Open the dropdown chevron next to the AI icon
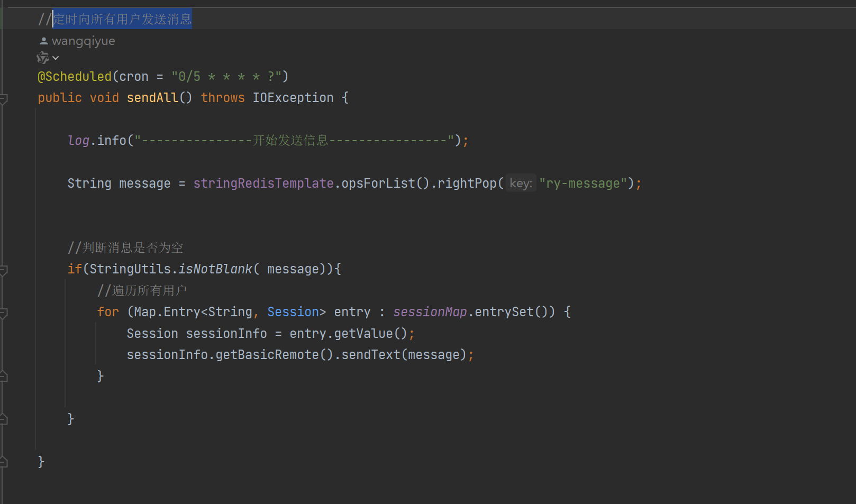This screenshot has height=504, width=856. (56, 58)
